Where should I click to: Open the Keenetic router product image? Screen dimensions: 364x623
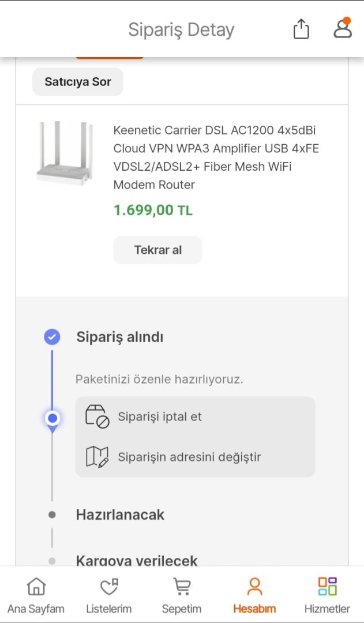[64, 153]
